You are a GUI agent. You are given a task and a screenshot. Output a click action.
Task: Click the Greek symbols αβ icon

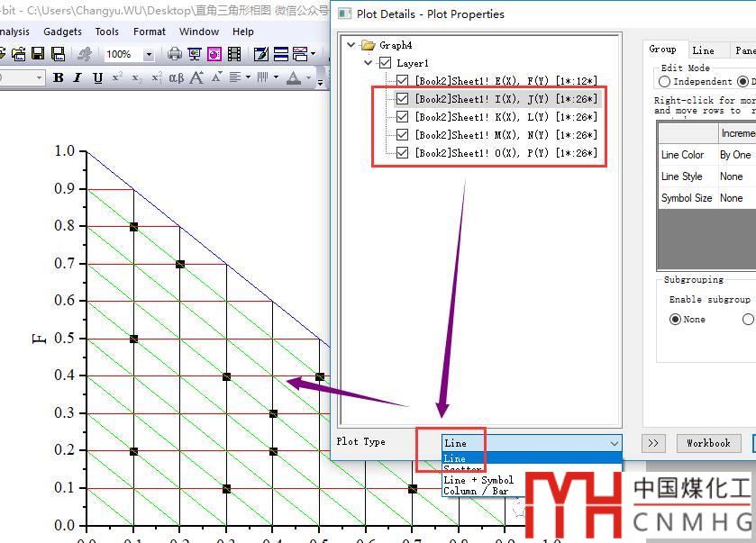pos(177,77)
